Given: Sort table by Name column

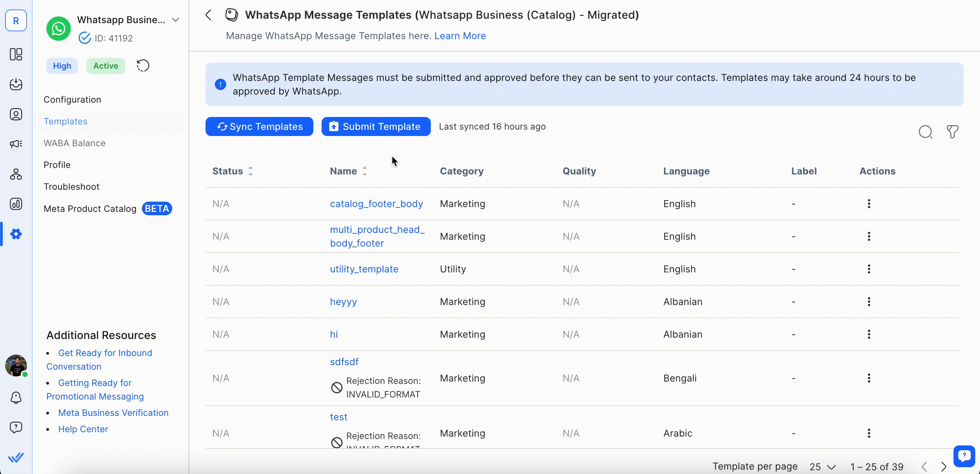Looking at the screenshot, I should (364, 171).
